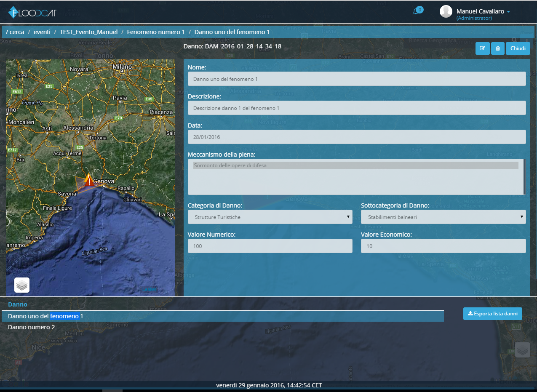537x392 pixels.
Task: Click the warning marker near Genova
Action: (x=89, y=180)
